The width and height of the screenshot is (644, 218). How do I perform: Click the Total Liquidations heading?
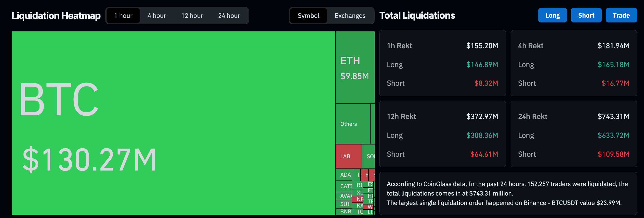click(x=417, y=15)
